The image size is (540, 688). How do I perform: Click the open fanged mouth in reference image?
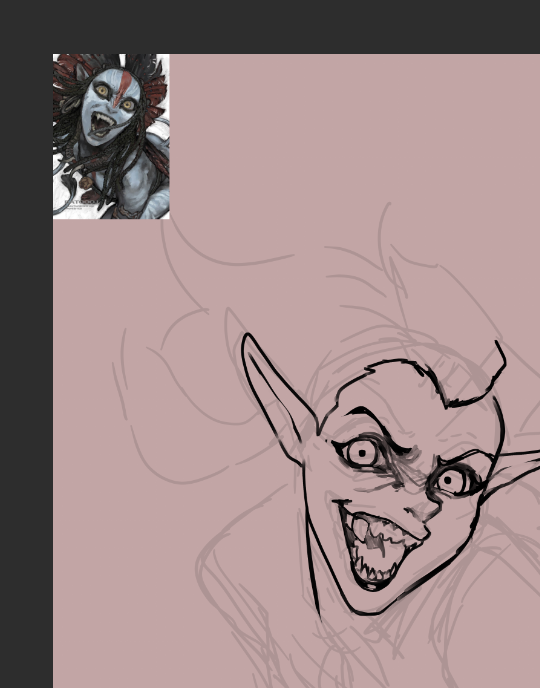[x=102, y=124]
